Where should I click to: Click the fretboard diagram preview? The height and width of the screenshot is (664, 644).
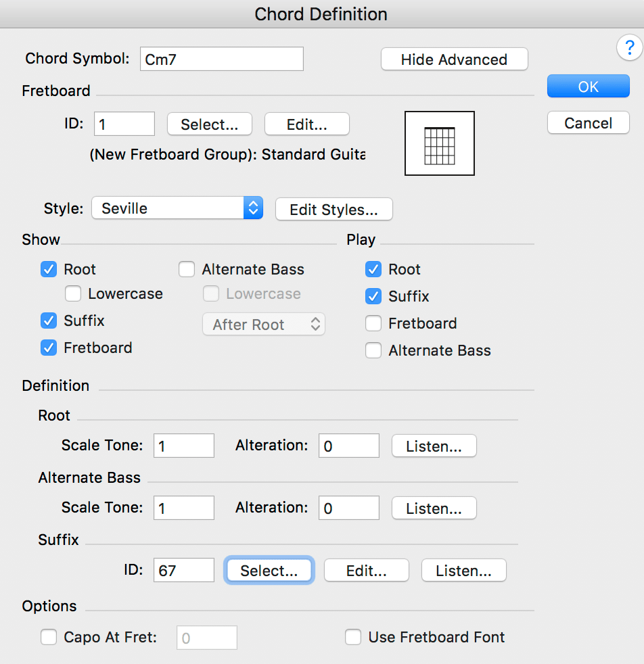(x=440, y=143)
